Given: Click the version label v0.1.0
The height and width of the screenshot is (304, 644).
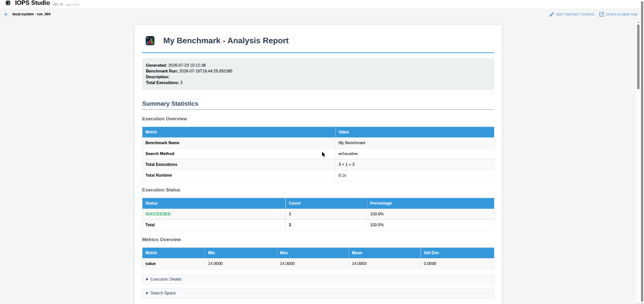Looking at the screenshot, I should (x=57, y=4).
